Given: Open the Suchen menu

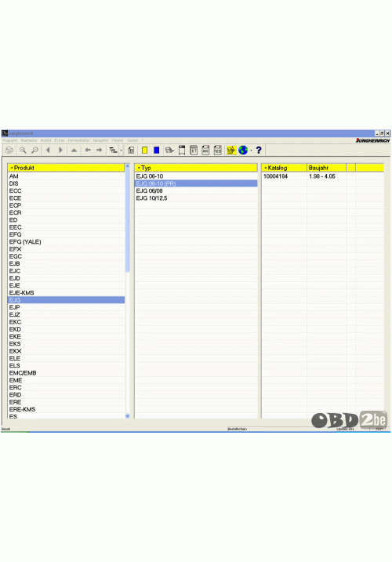Looking at the screenshot, I should (x=132, y=140).
